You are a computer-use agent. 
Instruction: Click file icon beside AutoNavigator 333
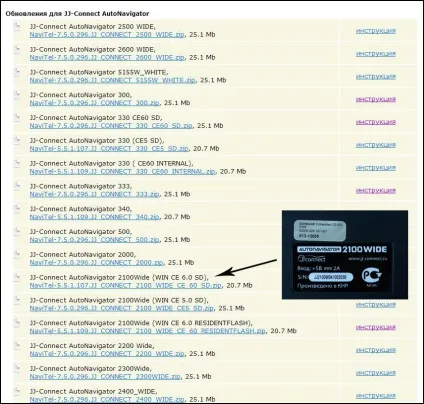(16, 186)
